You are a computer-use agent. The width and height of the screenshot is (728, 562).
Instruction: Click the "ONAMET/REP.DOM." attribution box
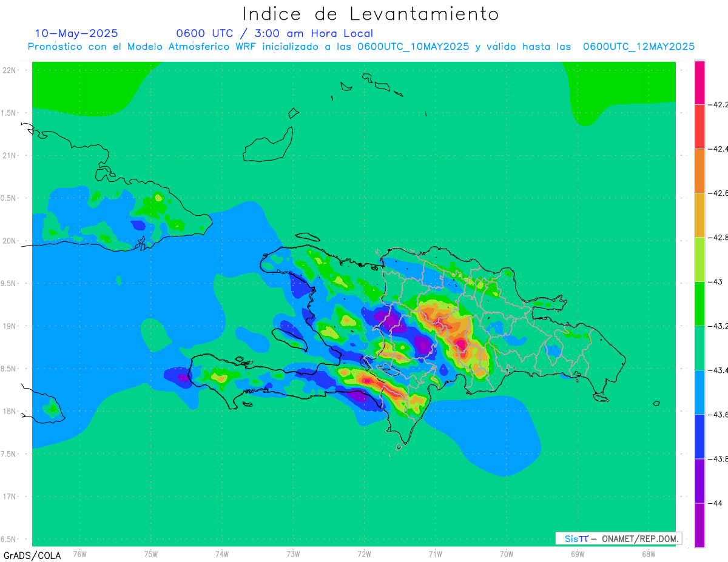[x=618, y=538]
